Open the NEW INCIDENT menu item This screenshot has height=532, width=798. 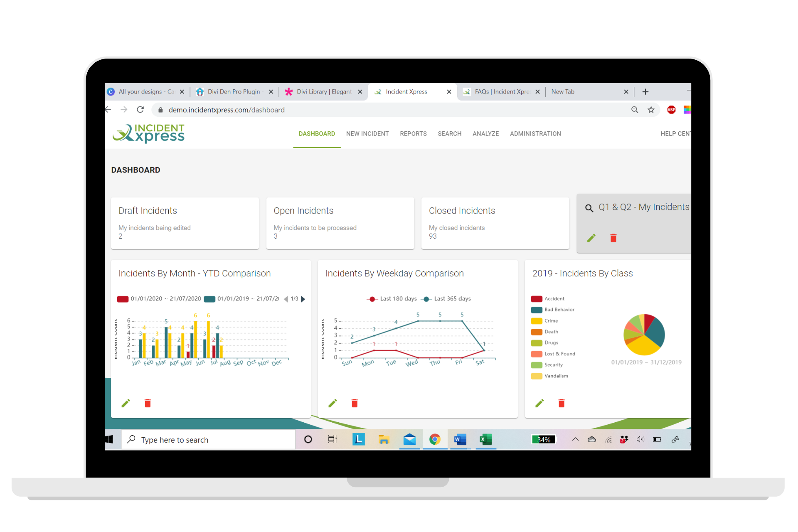point(367,134)
